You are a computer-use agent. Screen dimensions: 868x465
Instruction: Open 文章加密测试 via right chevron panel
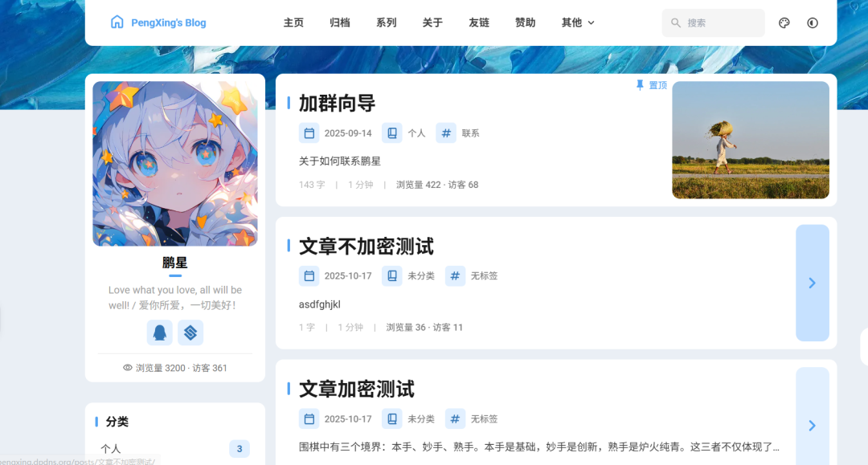click(x=812, y=425)
